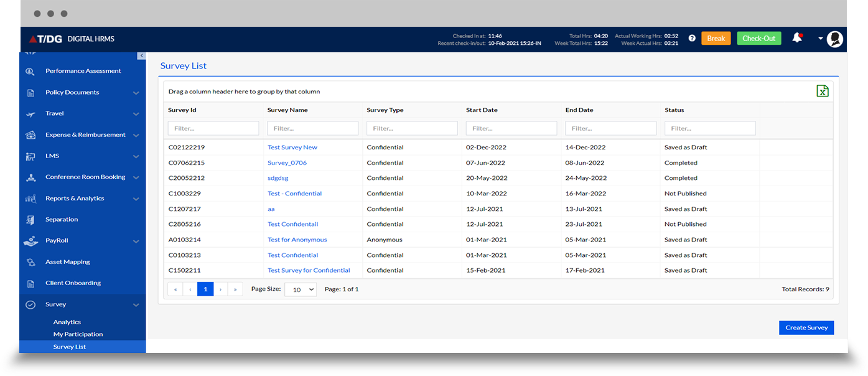Click the Anonymous survey type cell
The image size is (868, 376).
pos(385,240)
